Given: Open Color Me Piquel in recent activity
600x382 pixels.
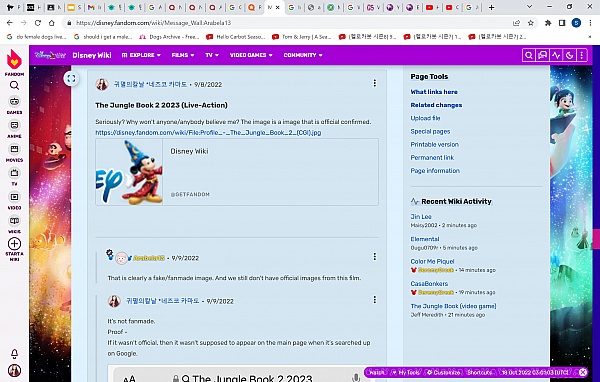Looking at the screenshot, I should tap(432, 261).
